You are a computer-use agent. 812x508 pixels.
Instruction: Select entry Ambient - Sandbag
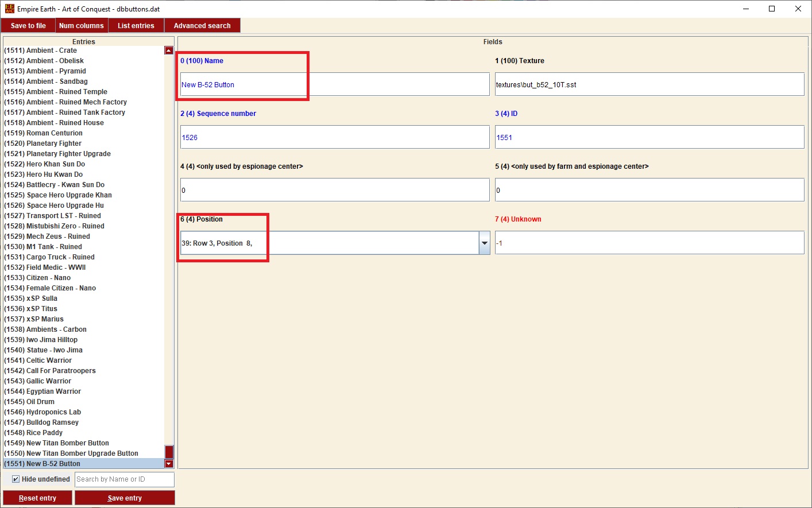[x=84, y=82]
